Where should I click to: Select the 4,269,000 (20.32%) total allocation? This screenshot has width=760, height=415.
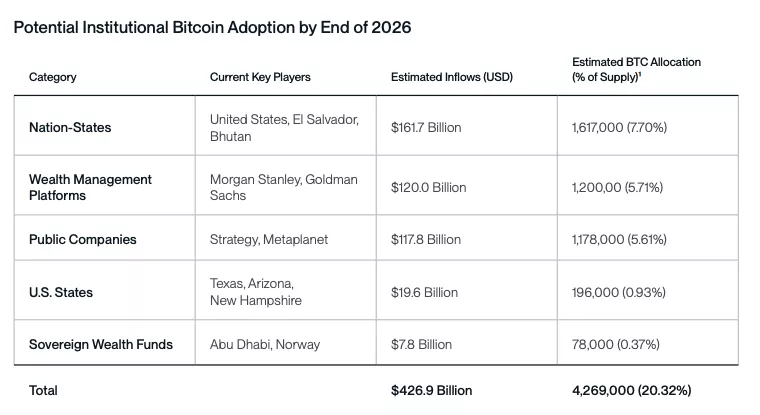point(631,390)
